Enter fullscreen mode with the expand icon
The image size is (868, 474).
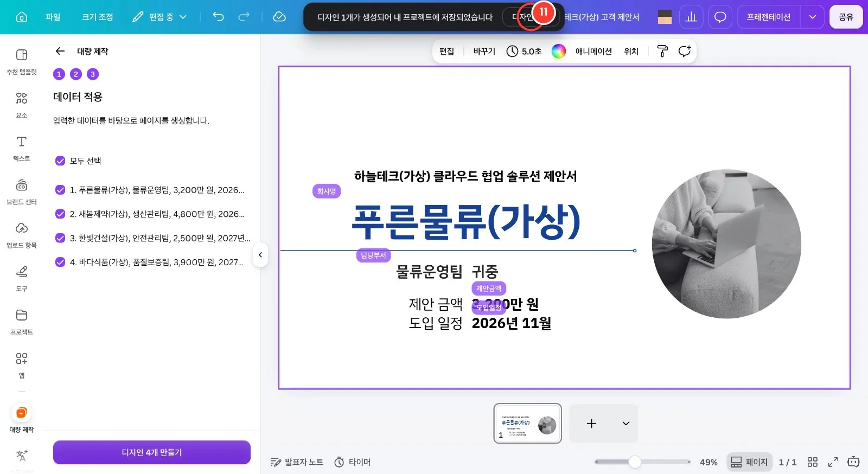coord(833,462)
